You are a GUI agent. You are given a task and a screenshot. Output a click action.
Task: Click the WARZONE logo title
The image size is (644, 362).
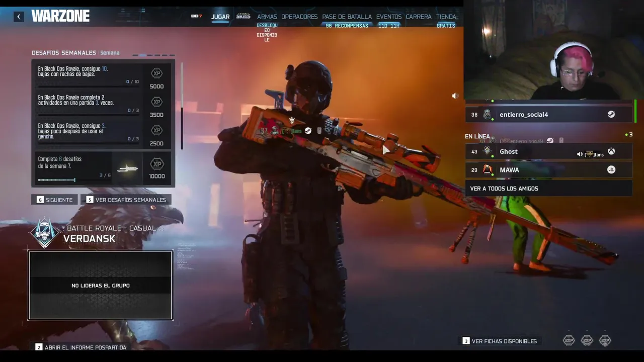click(60, 16)
